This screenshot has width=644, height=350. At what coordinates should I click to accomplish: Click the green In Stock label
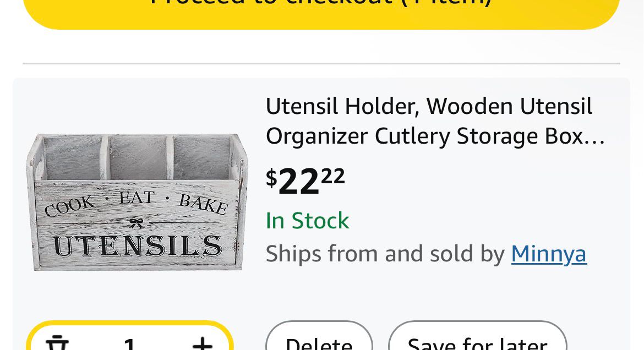point(307,221)
